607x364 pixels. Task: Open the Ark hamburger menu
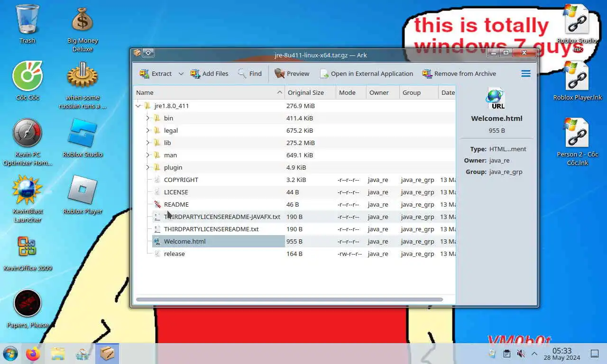(526, 73)
